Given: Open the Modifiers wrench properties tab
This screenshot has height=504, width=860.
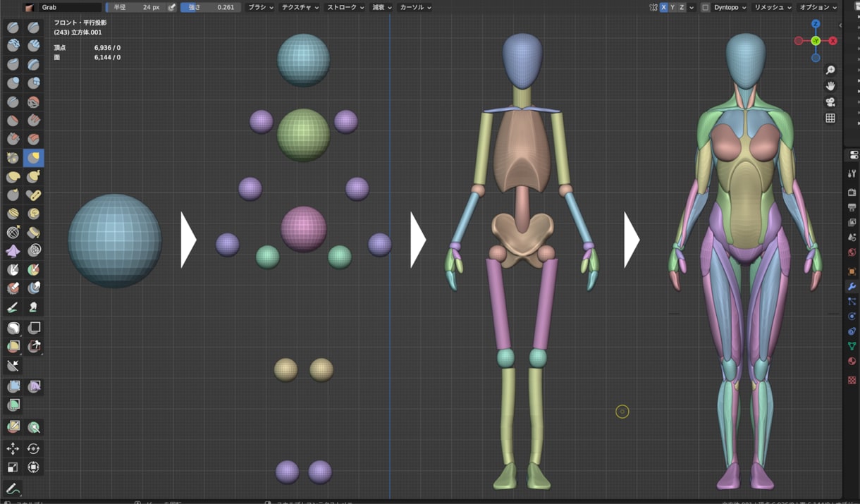Looking at the screenshot, I should [852, 287].
